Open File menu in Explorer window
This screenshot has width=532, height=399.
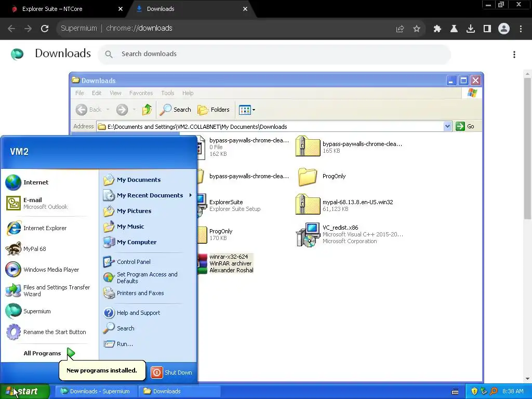(x=79, y=93)
